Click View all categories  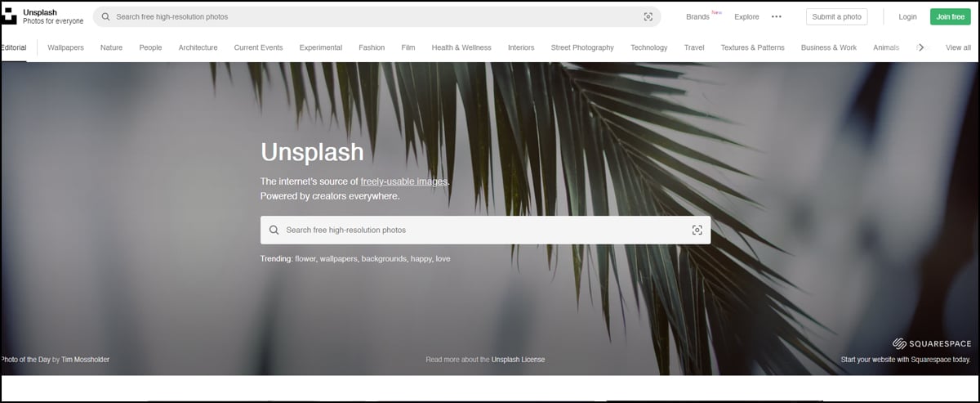tap(958, 47)
